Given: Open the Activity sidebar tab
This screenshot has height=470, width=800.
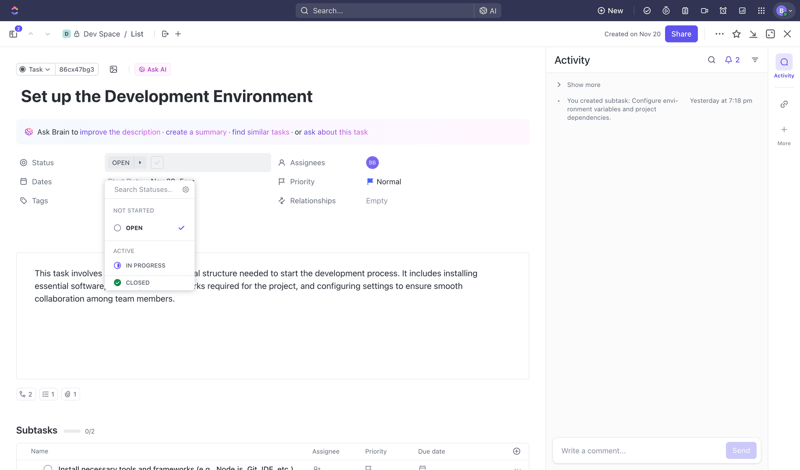Looking at the screenshot, I should pos(784,66).
